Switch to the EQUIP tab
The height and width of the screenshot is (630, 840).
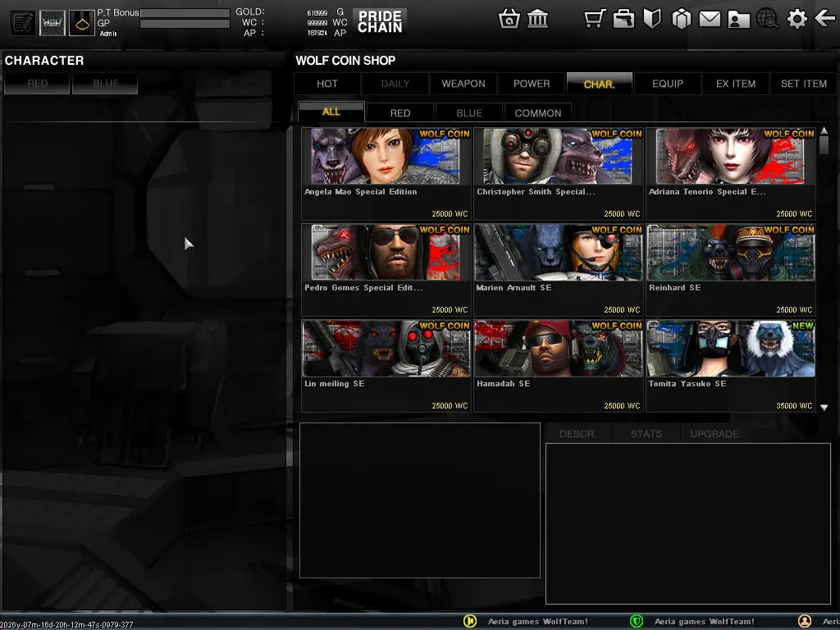[x=668, y=84]
